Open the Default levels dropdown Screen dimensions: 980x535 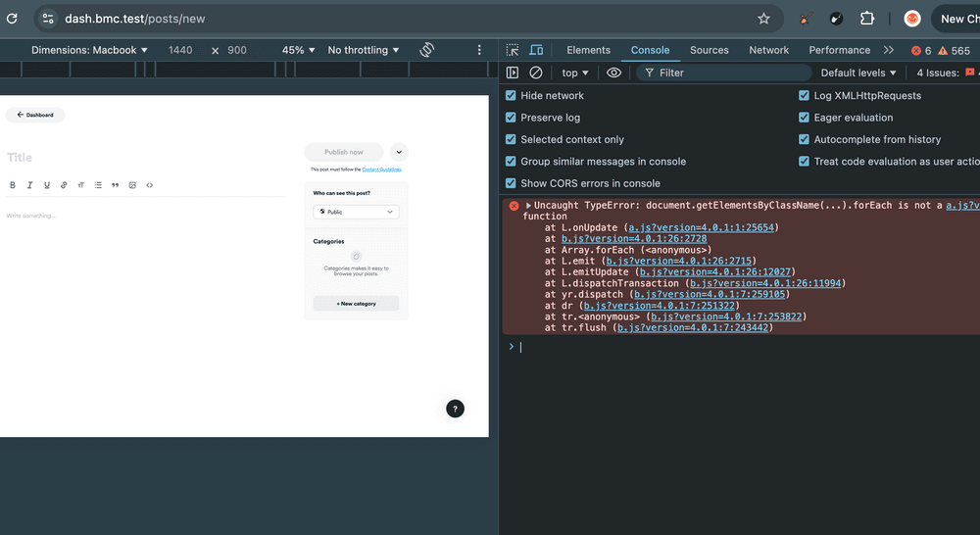point(858,73)
